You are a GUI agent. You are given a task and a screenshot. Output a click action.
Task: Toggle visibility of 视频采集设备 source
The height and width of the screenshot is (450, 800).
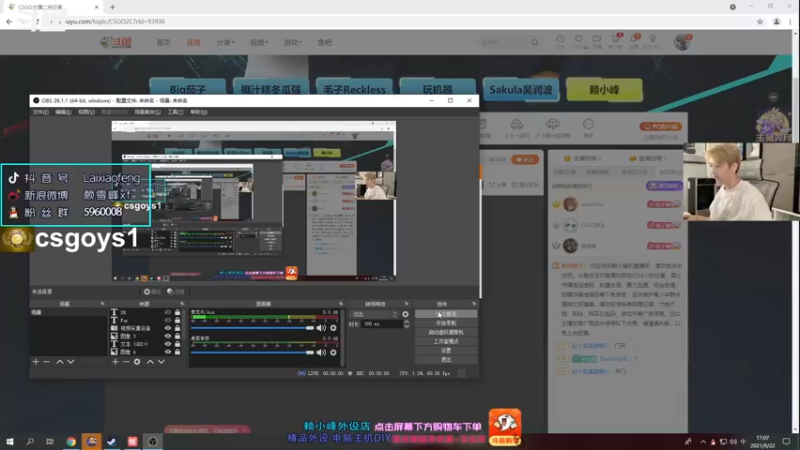[167, 328]
